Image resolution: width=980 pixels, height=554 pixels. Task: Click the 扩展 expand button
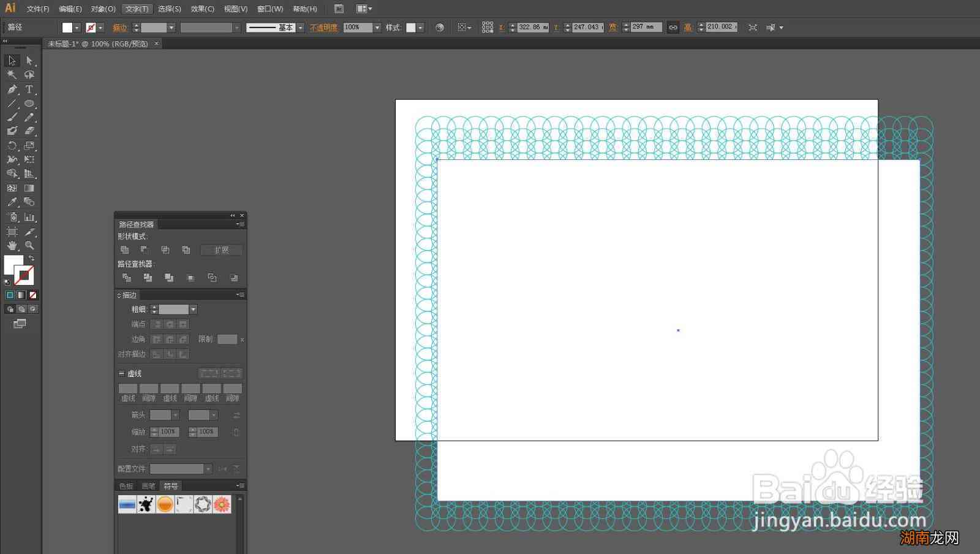click(x=222, y=250)
